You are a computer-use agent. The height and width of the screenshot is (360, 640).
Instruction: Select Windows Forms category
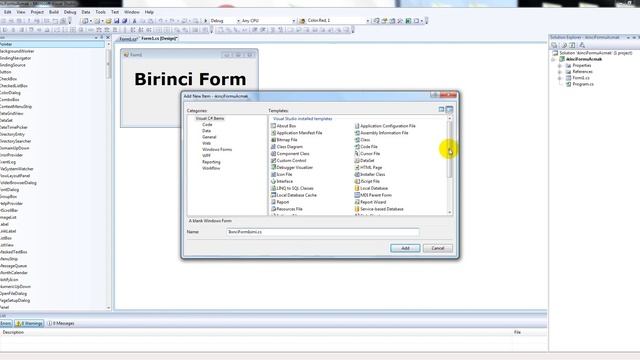pyautogui.click(x=217, y=149)
